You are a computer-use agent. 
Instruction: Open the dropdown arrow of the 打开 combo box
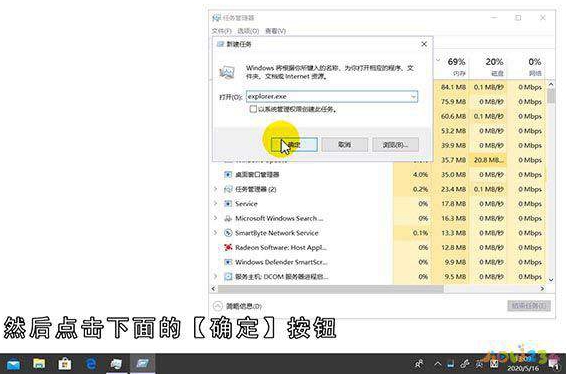[x=414, y=96]
